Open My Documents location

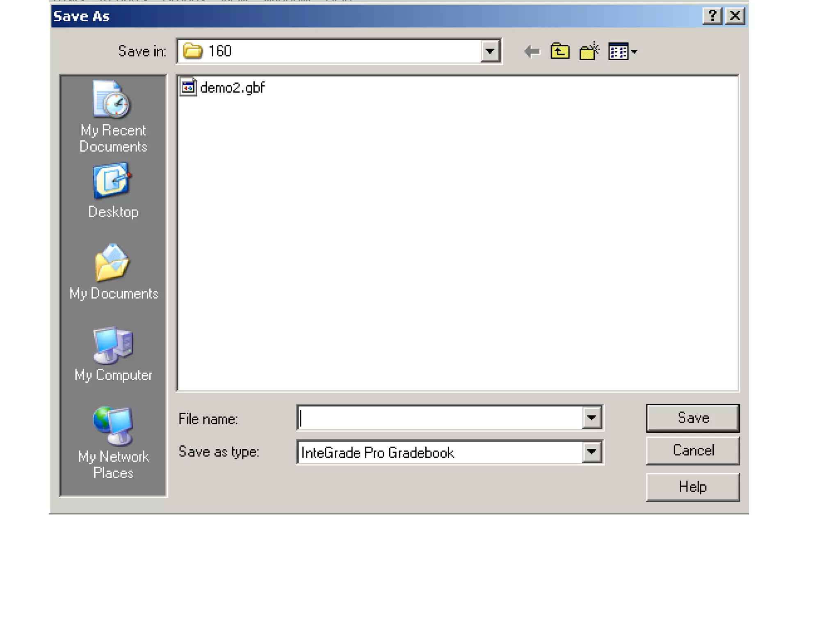(113, 272)
